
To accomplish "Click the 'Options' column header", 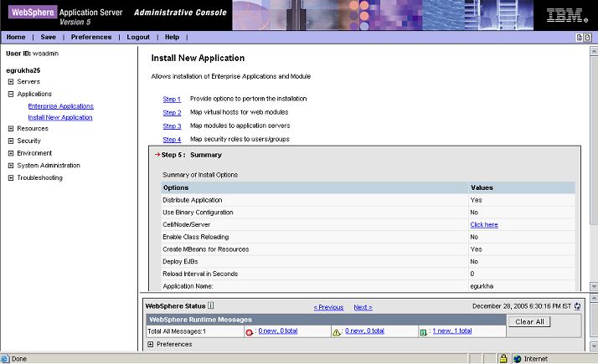I will [176, 187].
